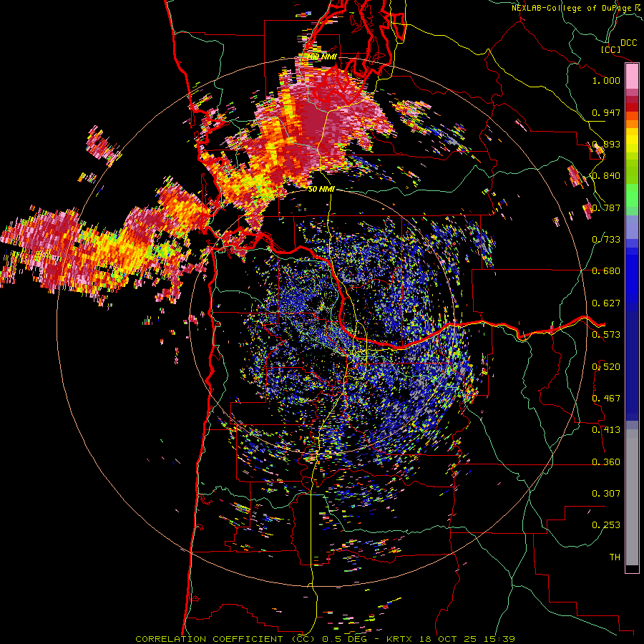Click the 0.413 scale value
The height and width of the screenshot is (644, 644).
tap(606, 430)
